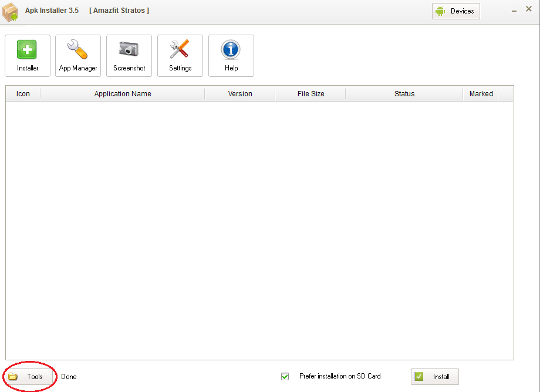The height and width of the screenshot is (392, 540).
Task: Click the Status column header
Action: [x=404, y=94]
